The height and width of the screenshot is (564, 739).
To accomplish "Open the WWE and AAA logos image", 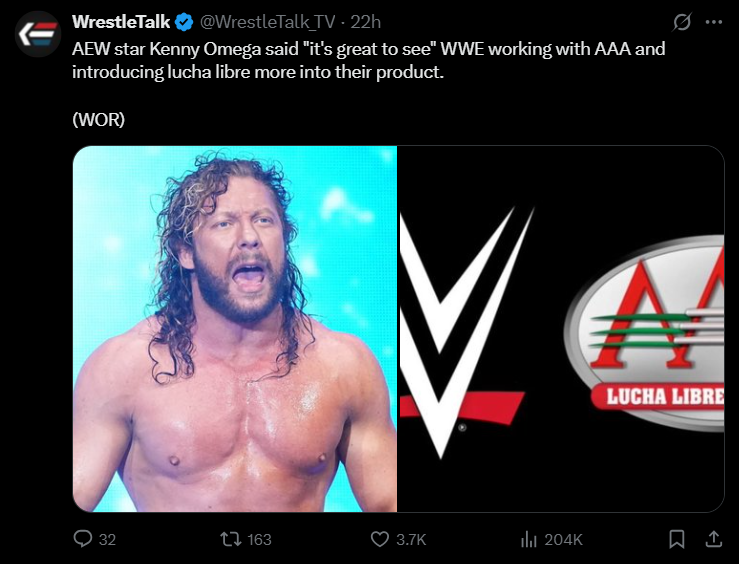I will coord(561,329).
